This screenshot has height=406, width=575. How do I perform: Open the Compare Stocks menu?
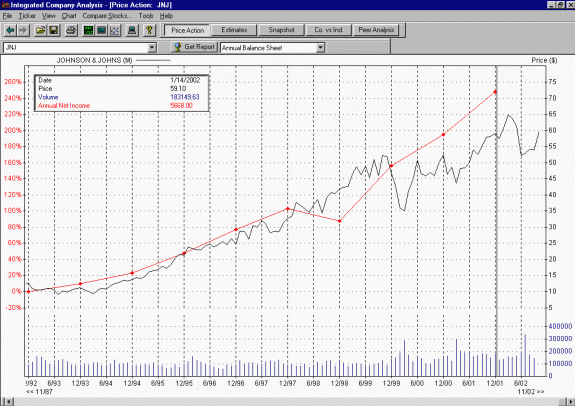pyautogui.click(x=107, y=16)
